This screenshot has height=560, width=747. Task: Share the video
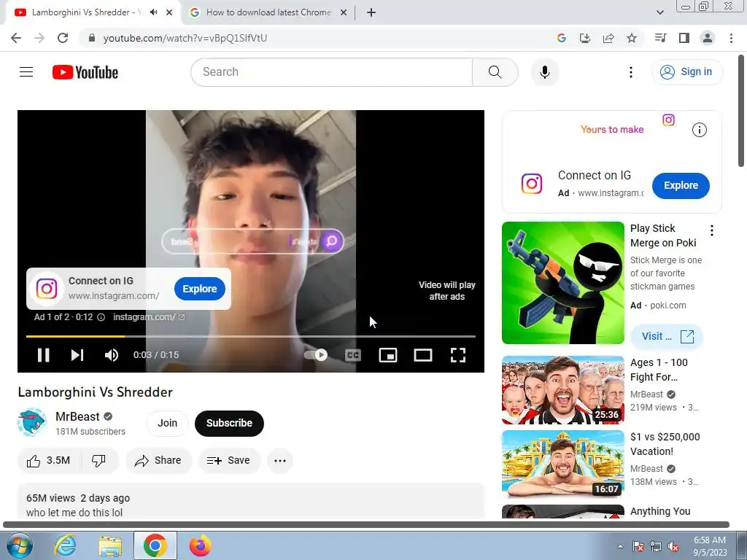158,461
